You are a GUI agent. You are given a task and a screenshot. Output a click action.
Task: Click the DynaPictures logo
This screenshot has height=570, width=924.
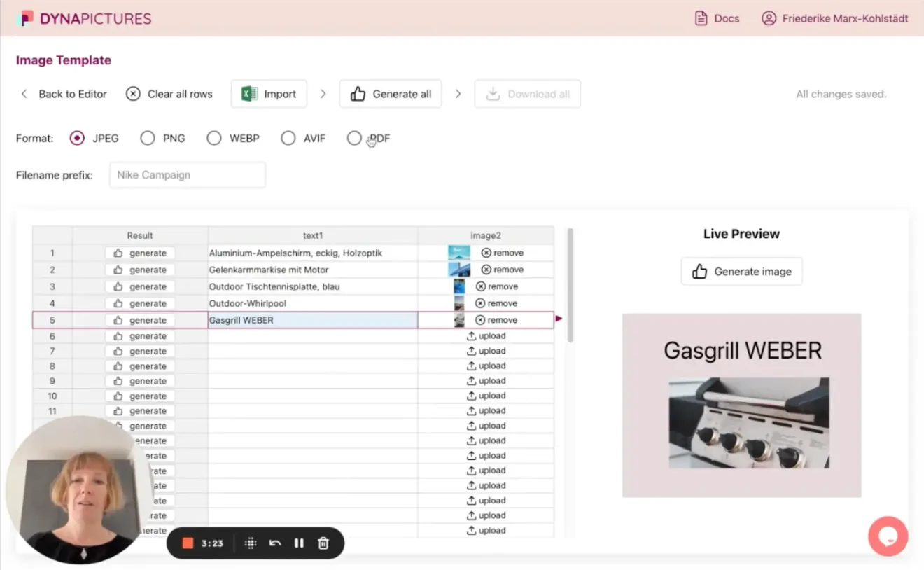85,18
